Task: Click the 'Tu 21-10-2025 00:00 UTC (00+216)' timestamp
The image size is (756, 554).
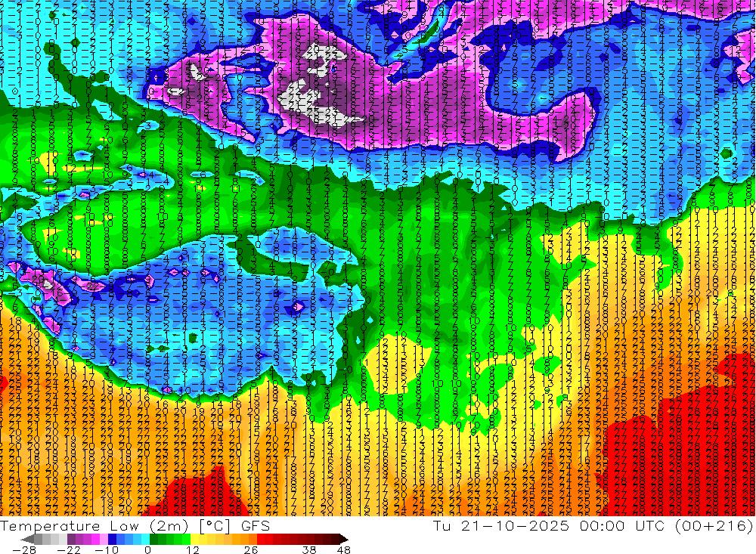Action: (x=593, y=525)
